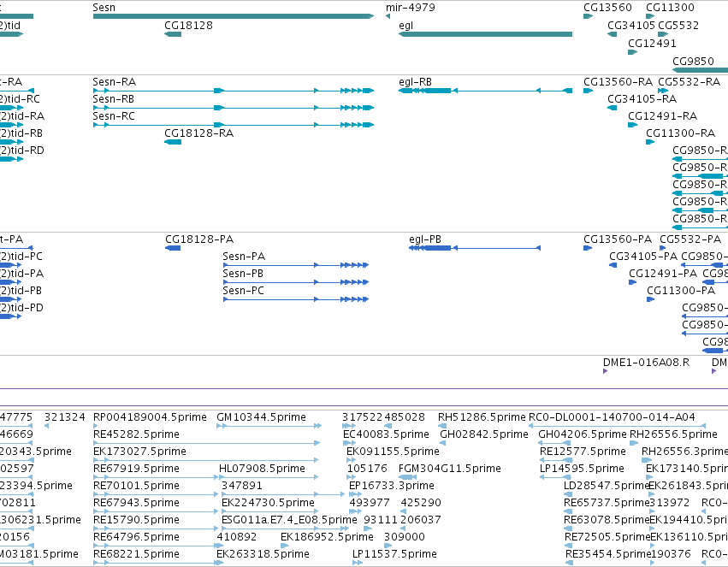Select the Sesn-PB protein label
The image size is (728, 567).
[243, 274]
